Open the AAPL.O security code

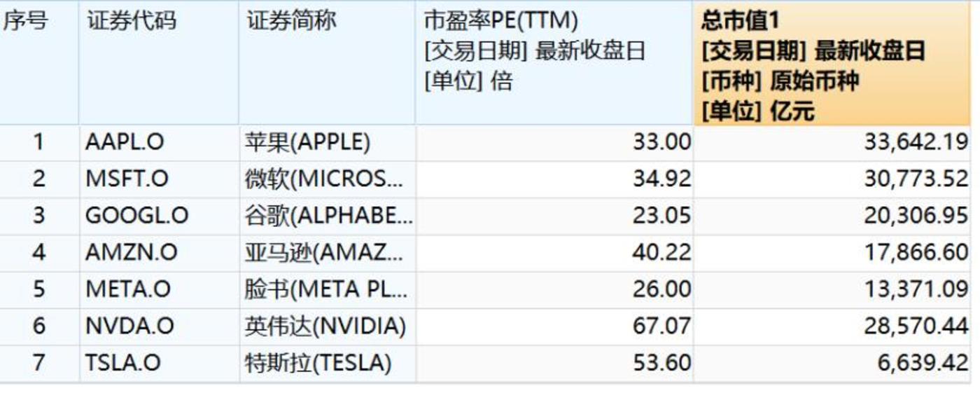[x=125, y=142]
